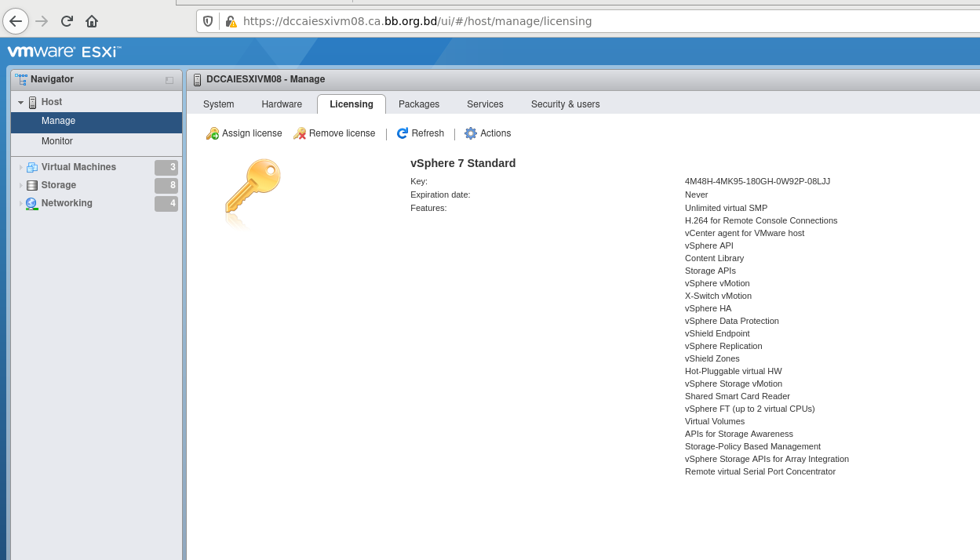Open Virtual Machines in Navigator
980x560 pixels.
(78, 167)
